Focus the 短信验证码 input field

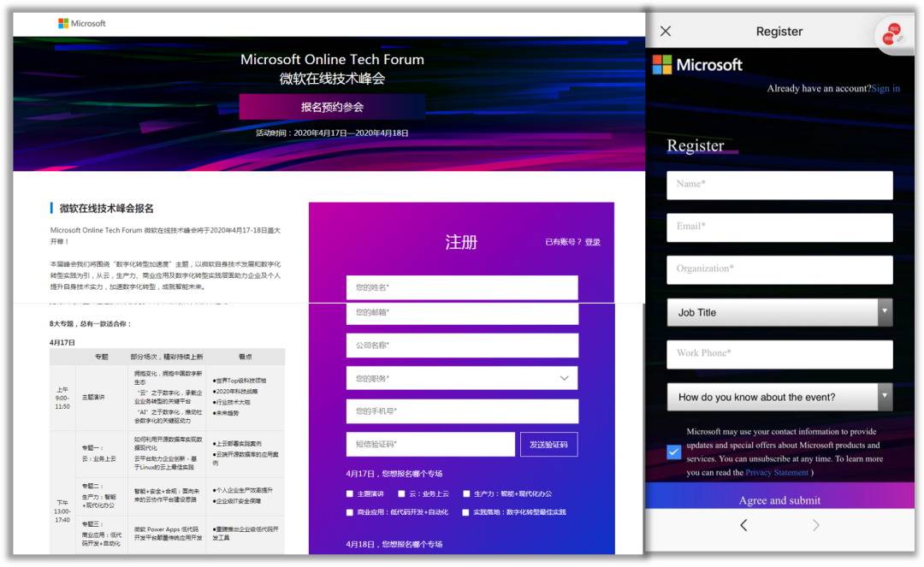[430, 444]
